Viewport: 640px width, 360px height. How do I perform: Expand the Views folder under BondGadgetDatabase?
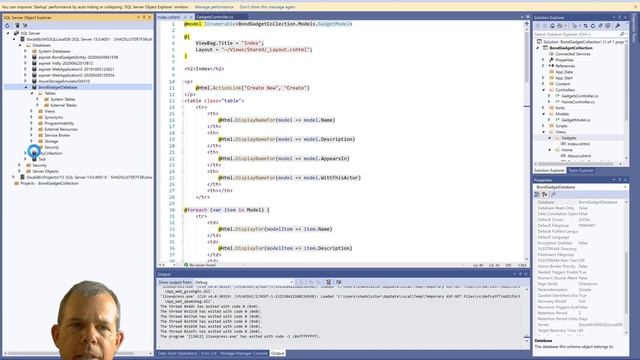click(32, 111)
